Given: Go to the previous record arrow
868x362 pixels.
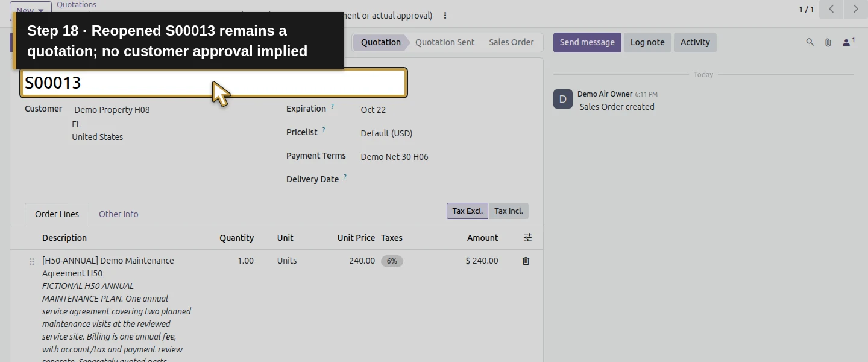Looking at the screenshot, I should [x=831, y=9].
